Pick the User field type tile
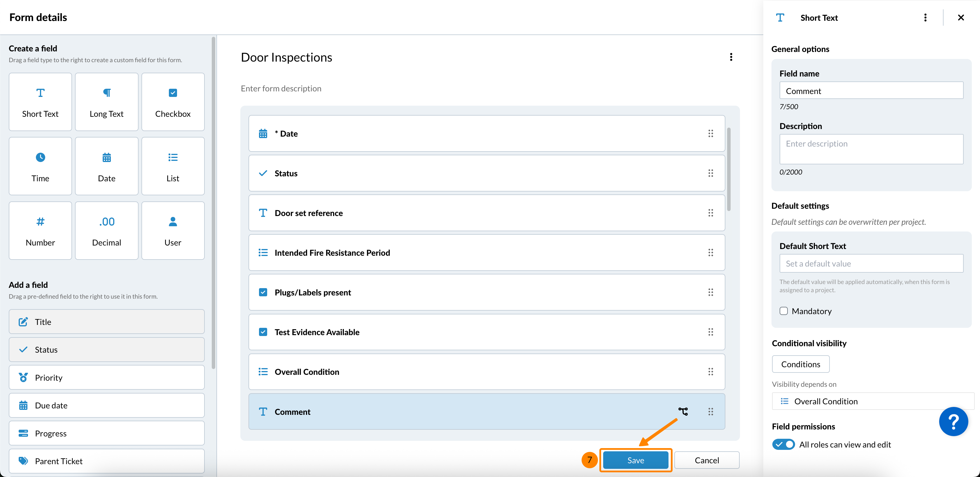Image resolution: width=980 pixels, height=477 pixels. coord(173,231)
